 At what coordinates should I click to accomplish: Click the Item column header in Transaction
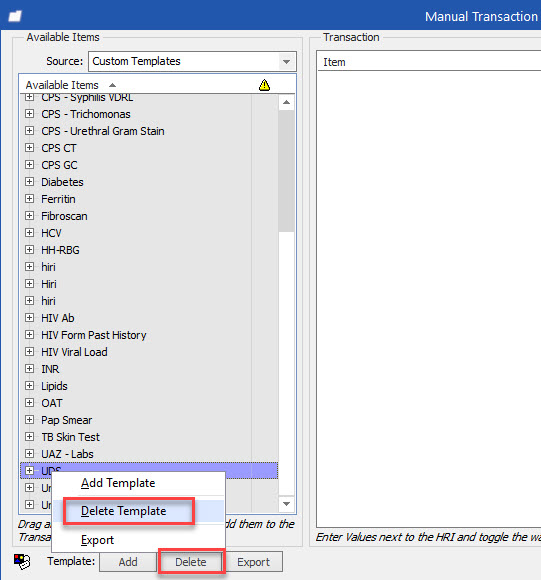pyautogui.click(x=334, y=62)
